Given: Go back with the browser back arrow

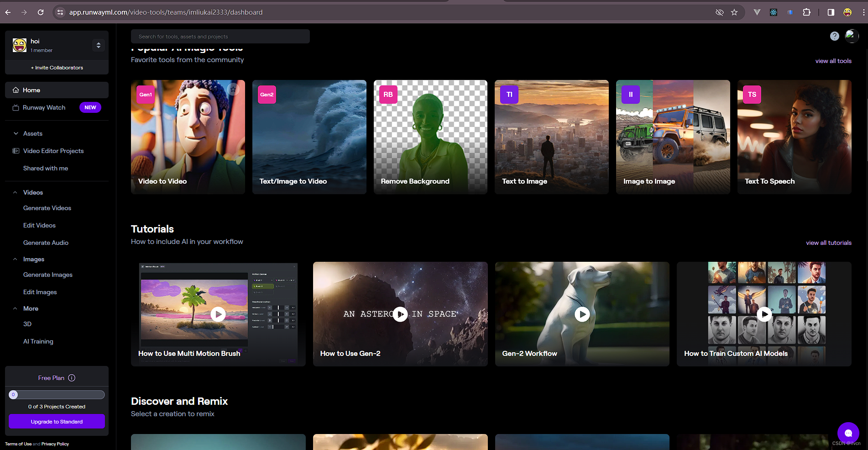Looking at the screenshot, I should click(8, 12).
